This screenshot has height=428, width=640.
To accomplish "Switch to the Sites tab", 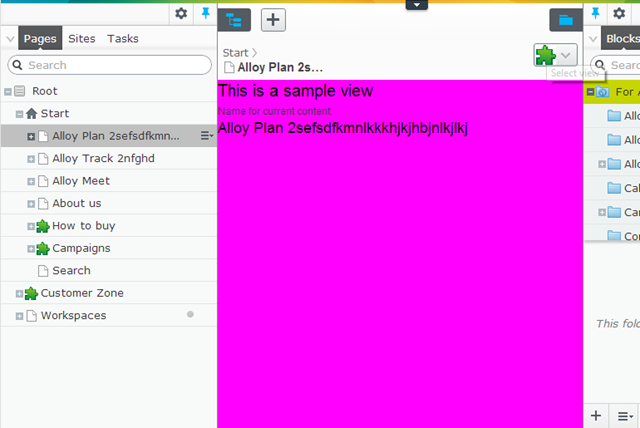I will [82, 39].
